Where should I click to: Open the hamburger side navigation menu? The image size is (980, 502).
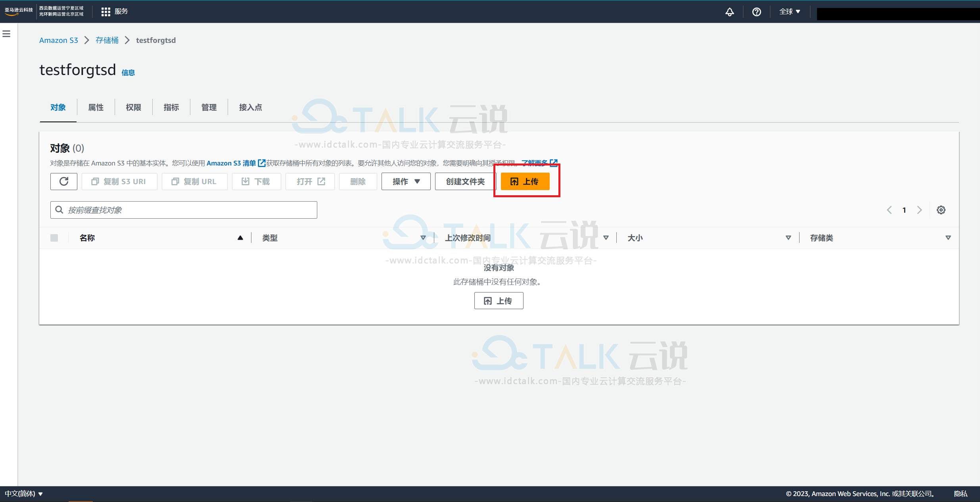[6, 34]
